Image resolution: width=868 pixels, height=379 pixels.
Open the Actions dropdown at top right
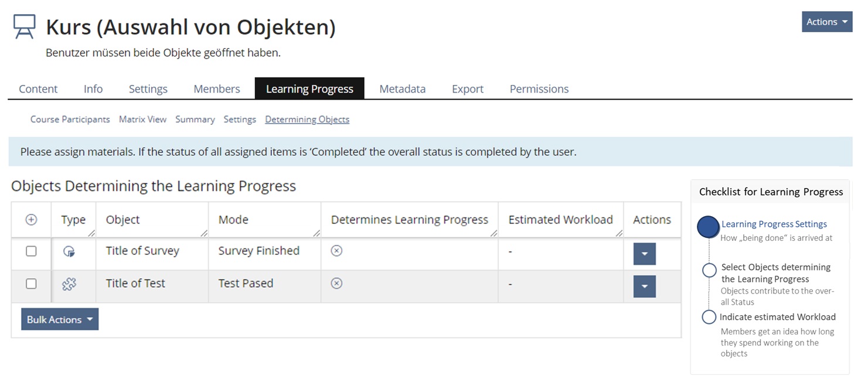(826, 22)
